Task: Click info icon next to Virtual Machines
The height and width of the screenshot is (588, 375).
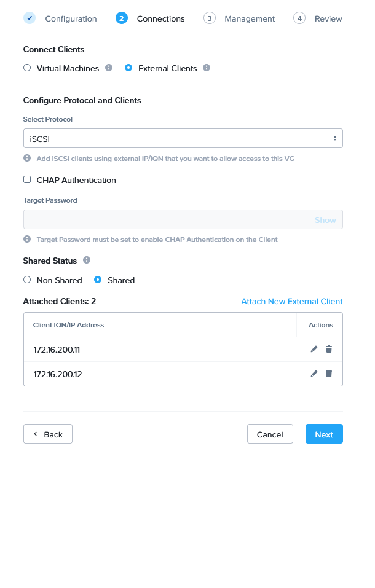Action: pyautogui.click(x=109, y=68)
